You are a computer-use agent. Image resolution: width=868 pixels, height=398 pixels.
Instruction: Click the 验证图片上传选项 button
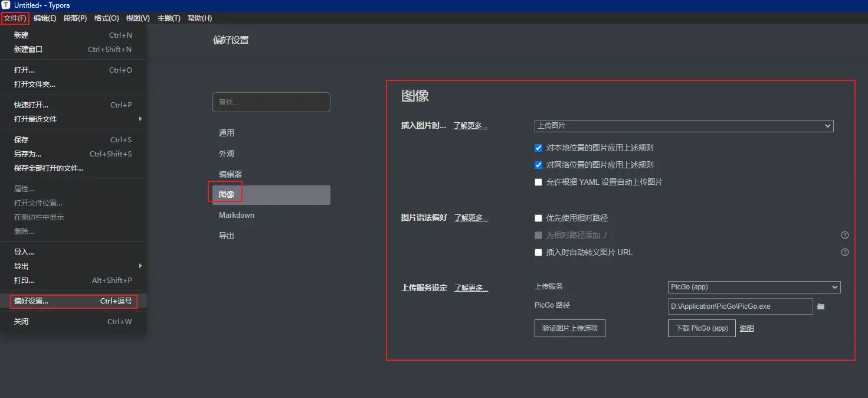tap(569, 328)
